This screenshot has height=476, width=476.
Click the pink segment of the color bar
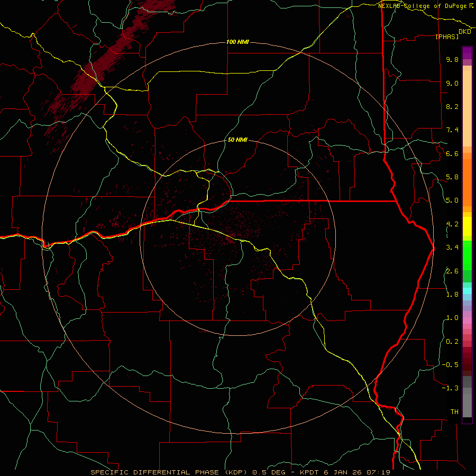click(x=467, y=321)
